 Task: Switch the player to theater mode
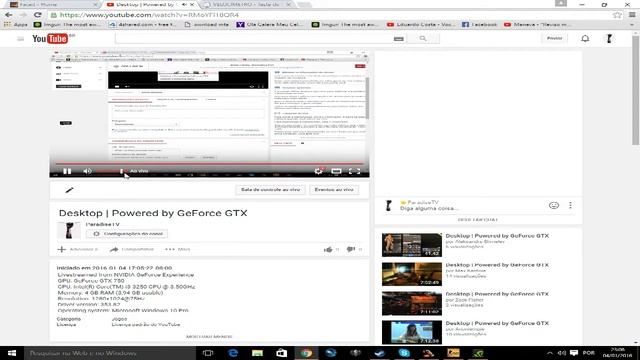point(336,171)
